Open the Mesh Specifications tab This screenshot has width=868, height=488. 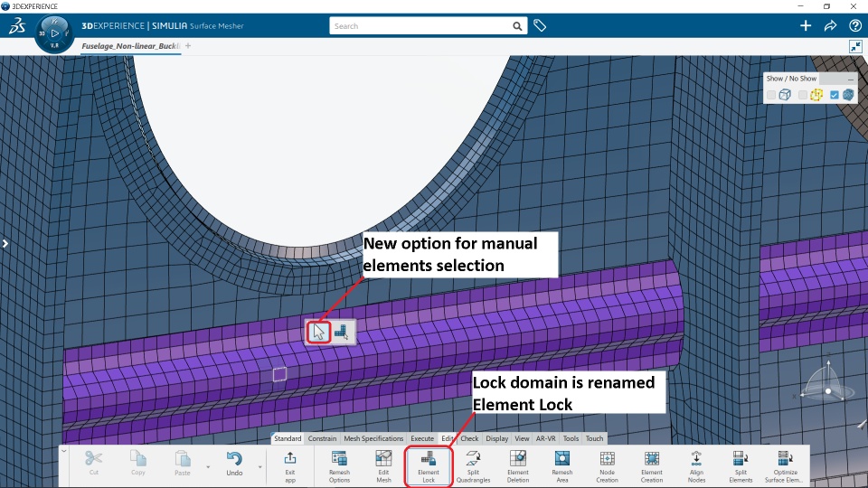(373, 438)
